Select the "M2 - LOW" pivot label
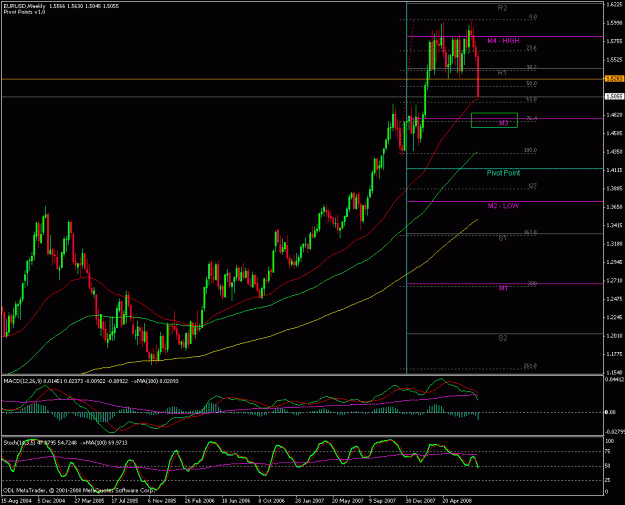Image resolution: width=625 pixels, height=505 pixels. coord(503,206)
